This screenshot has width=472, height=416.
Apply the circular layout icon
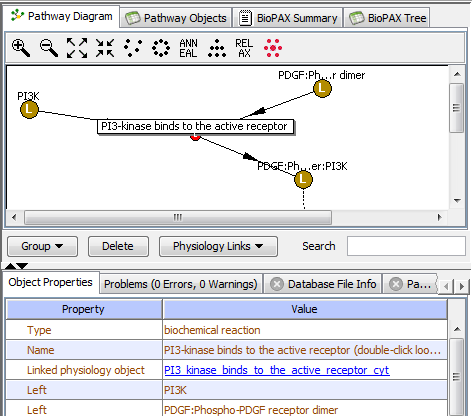coord(161,48)
